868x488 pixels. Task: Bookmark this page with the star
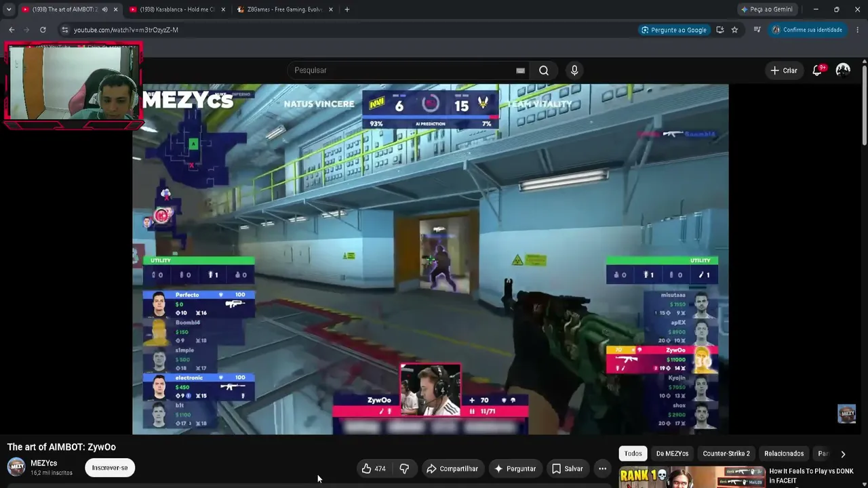coord(734,30)
